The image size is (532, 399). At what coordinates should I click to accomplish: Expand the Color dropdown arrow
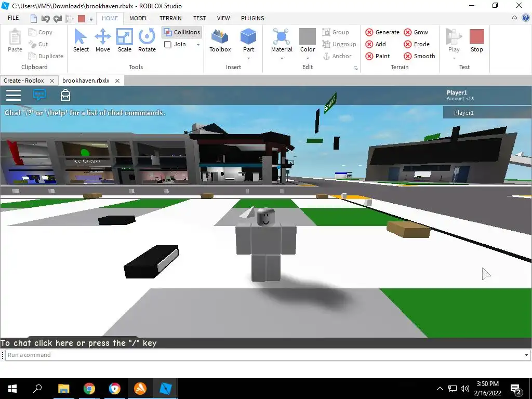tap(308, 58)
